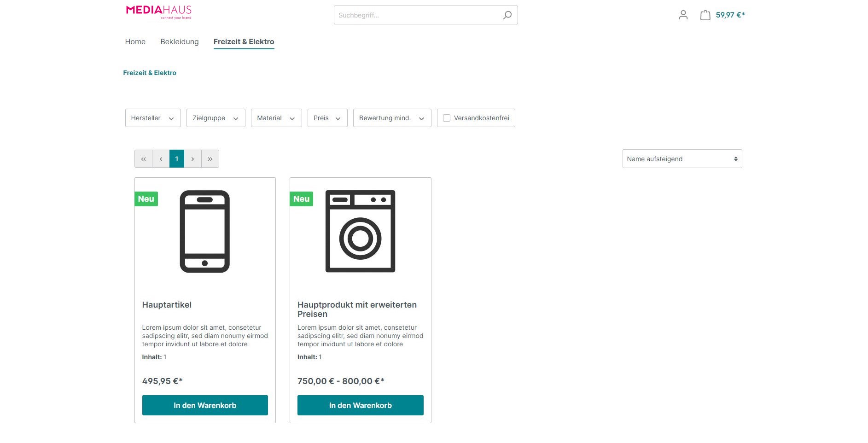Open the Bekleidung category
Screen dimensions: 868x443
pos(180,41)
